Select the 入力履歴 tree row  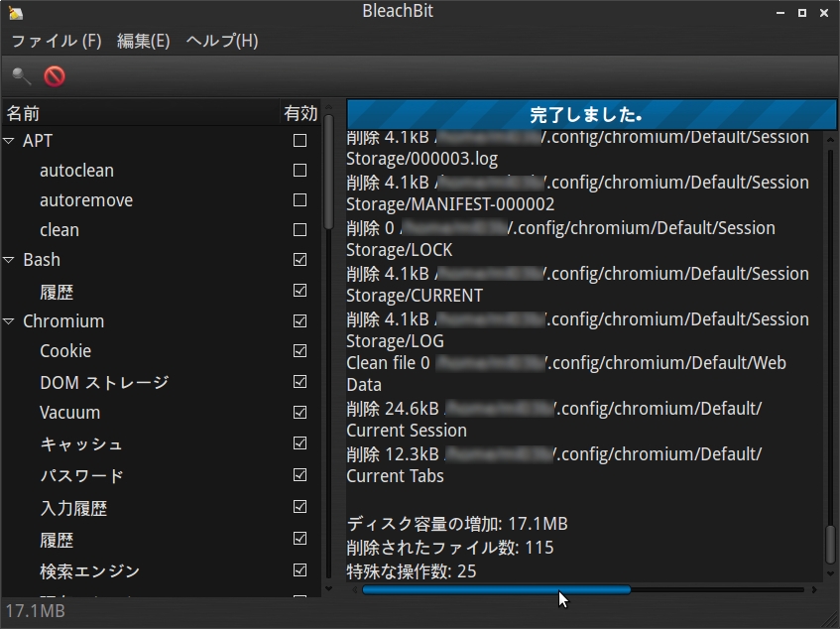[161, 507]
